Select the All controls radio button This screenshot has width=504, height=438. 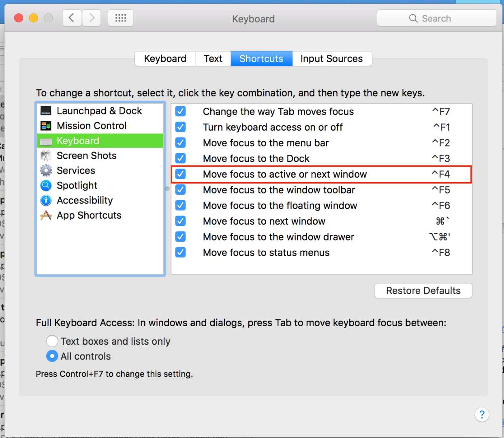pyautogui.click(x=52, y=356)
